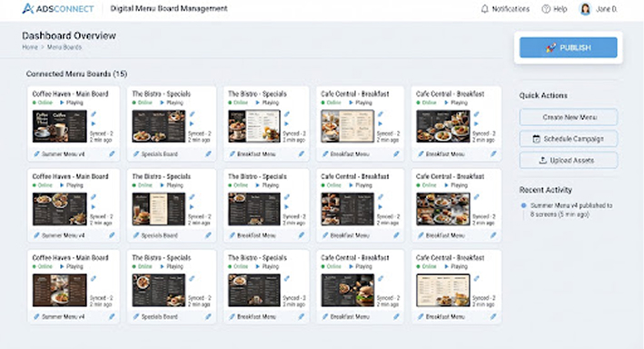Click pencil beside thumbnail on top-row Bistro Breakfast Menu card
This screenshot has height=349, width=644.
click(x=287, y=115)
